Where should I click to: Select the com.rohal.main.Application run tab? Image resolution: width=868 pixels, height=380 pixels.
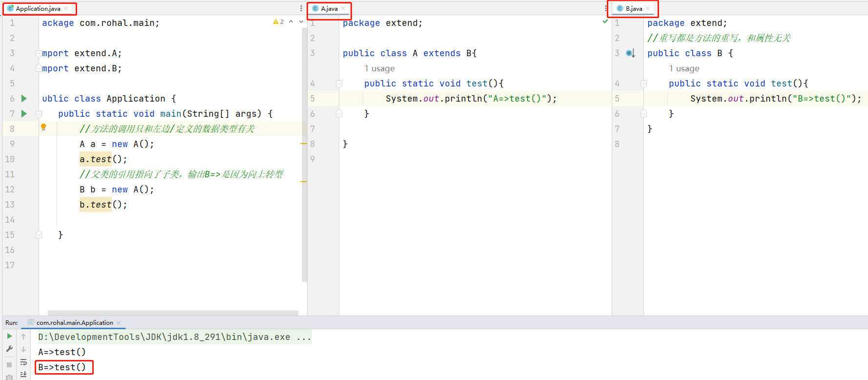coord(75,323)
